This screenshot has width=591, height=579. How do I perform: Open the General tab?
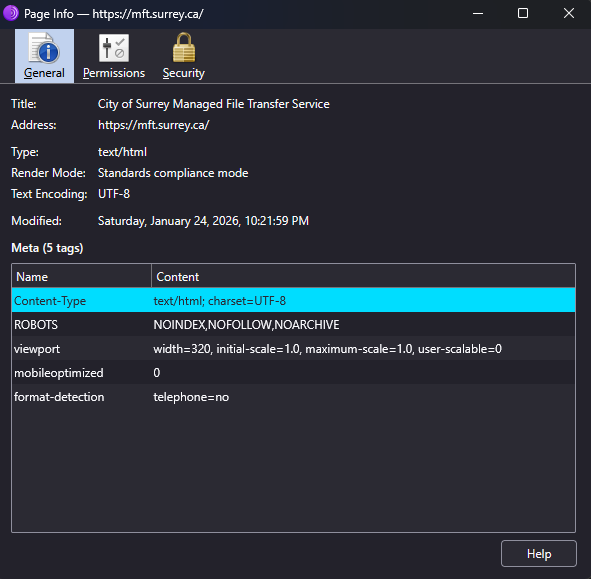[x=44, y=56]
